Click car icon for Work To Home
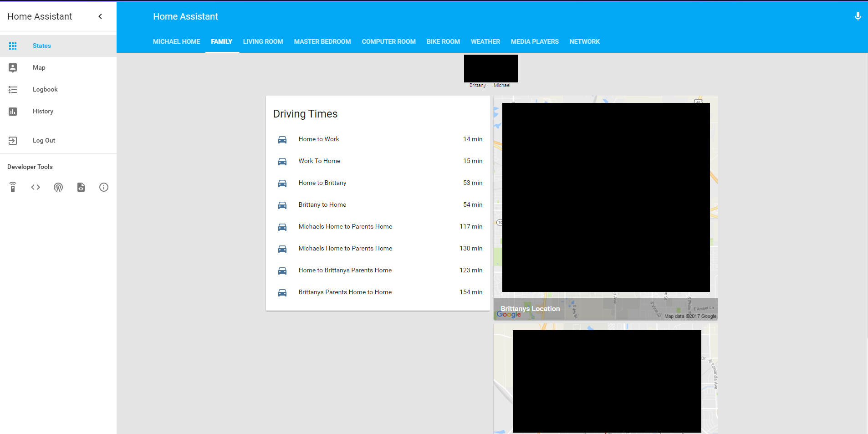 (282, 161)
